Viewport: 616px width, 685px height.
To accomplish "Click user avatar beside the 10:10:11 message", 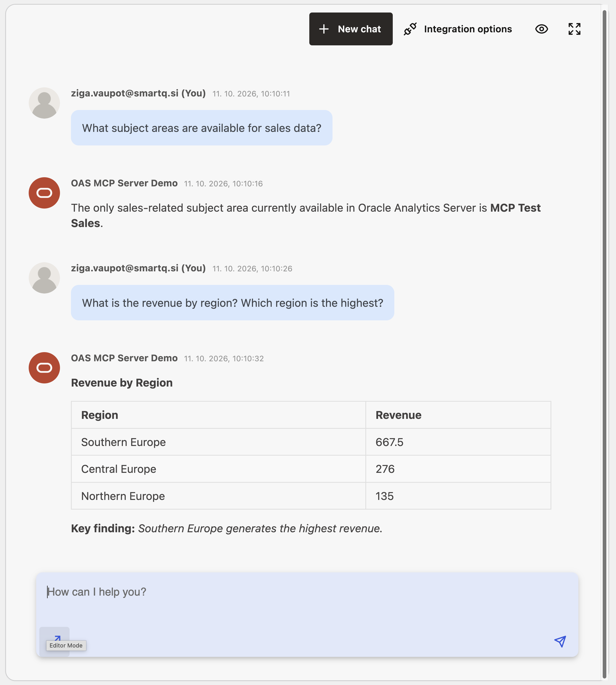I will (44, 103).
